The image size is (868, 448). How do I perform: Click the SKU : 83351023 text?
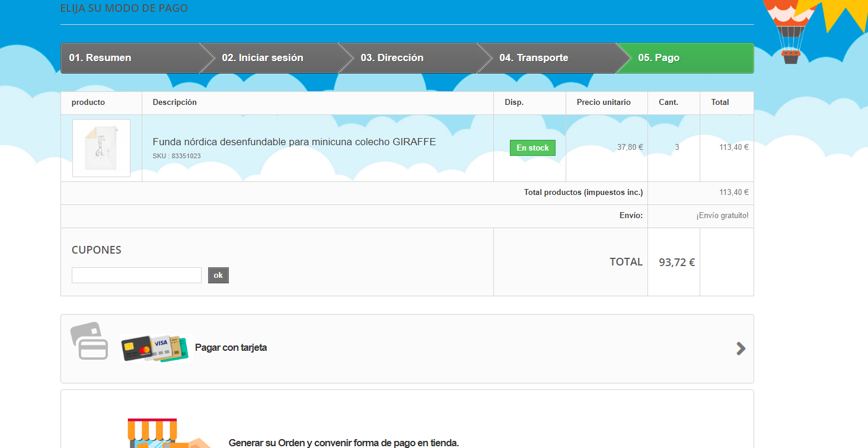click(x=177, y=156)
